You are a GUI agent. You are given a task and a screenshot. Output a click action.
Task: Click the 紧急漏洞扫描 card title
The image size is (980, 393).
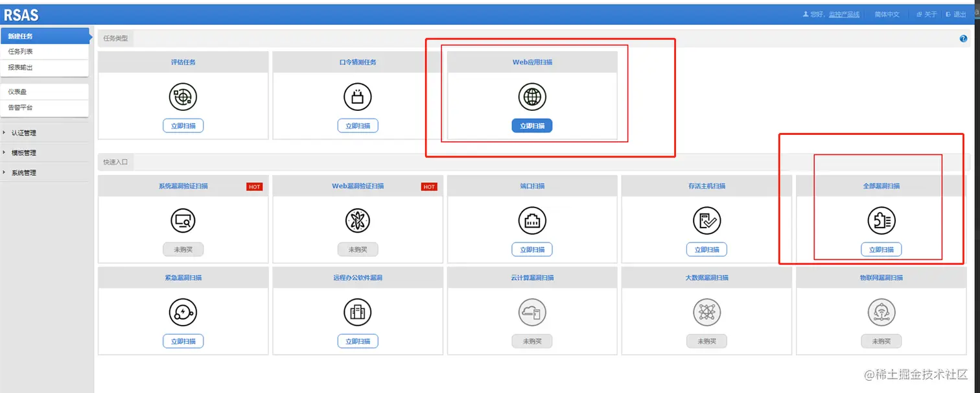tap(183, 278)
